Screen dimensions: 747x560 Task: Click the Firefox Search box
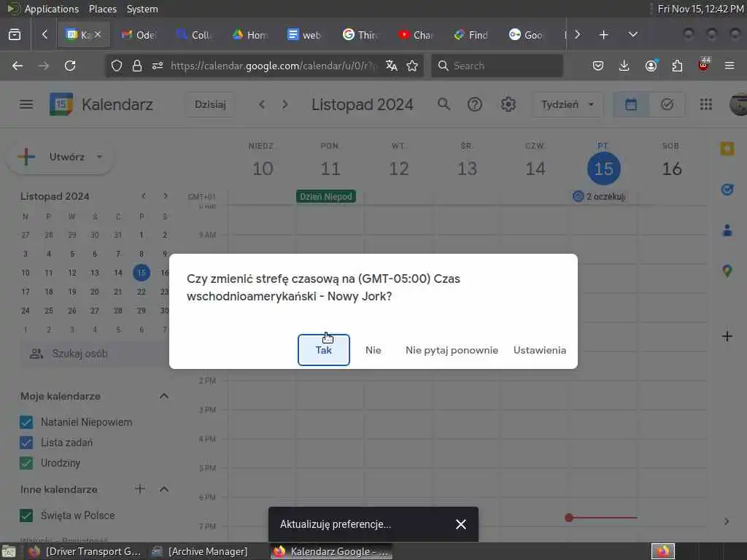[497, 66]
